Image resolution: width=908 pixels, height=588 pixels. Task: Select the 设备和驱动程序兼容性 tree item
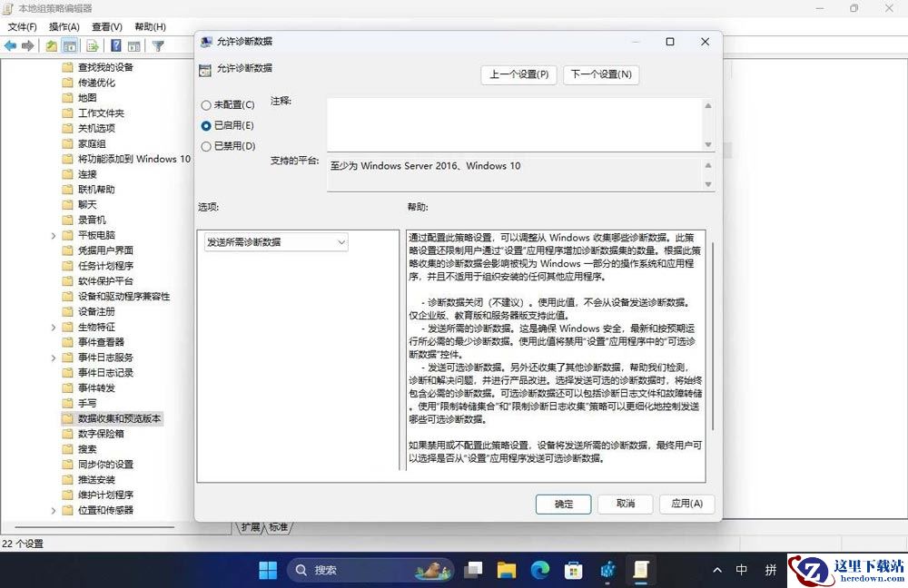pyautogui.click(x=123, y=297)
